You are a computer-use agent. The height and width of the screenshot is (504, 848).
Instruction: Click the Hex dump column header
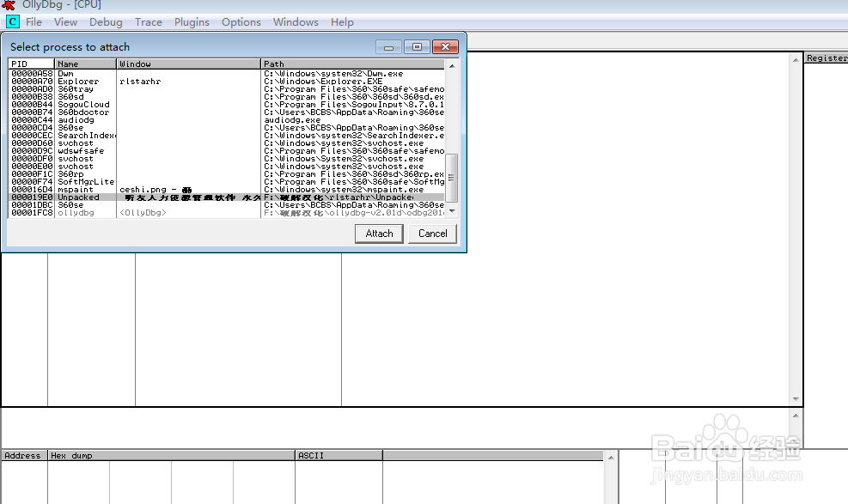[172, 455]
